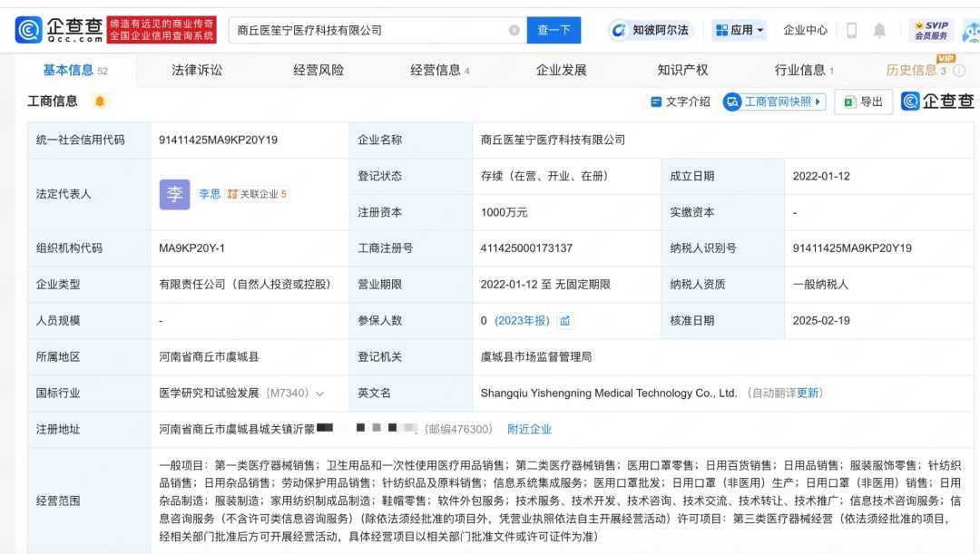Click the 经营范围 business scope text
The height and width of the screenshot is (554, 980).
(560, 501)
